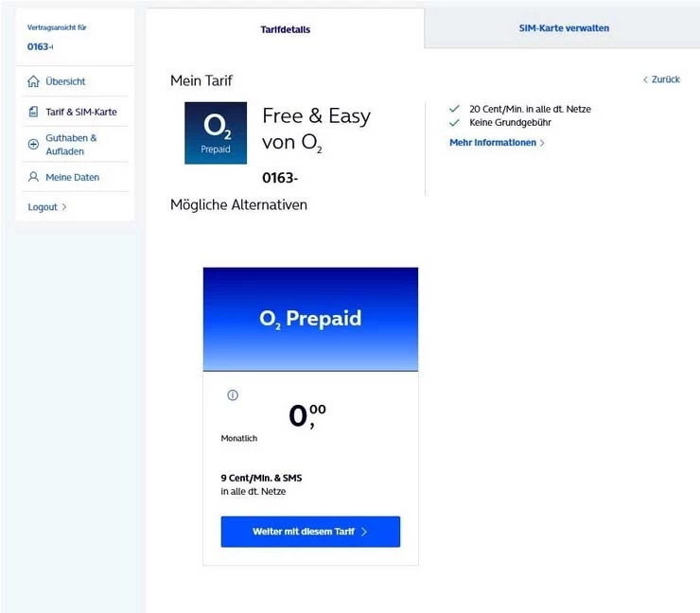Click the person icon beside Meine Daten
Screen dimensions: 700x613
[34, 177]
